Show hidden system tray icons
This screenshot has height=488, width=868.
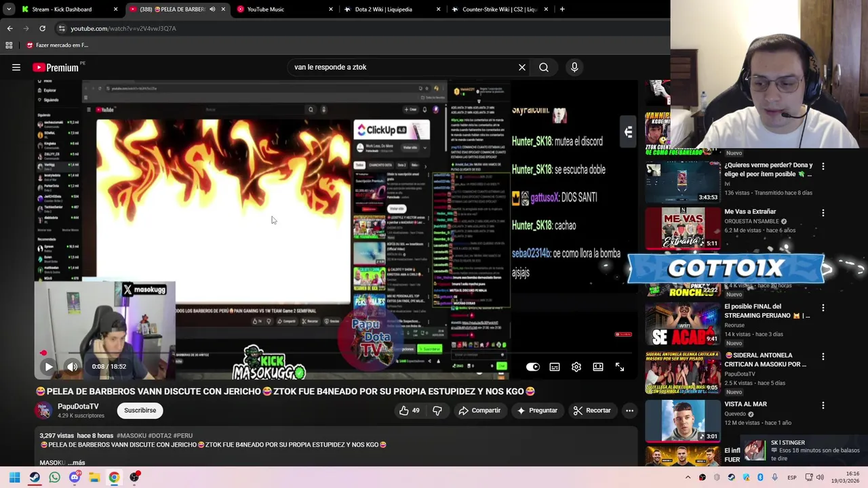(688, 477)
